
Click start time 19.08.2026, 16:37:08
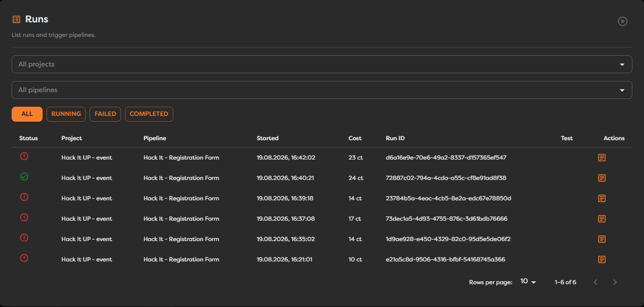pos(286,219)
